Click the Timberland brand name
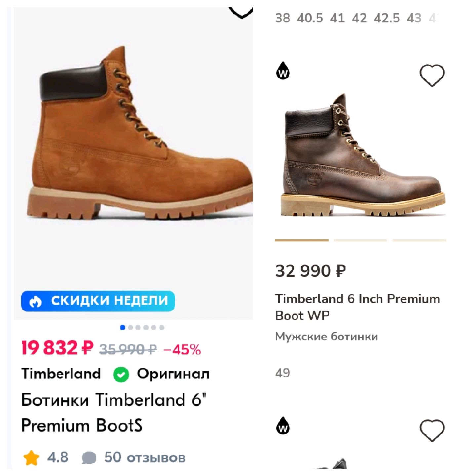The width and height of the screenshot is (476, 476). 61,374
